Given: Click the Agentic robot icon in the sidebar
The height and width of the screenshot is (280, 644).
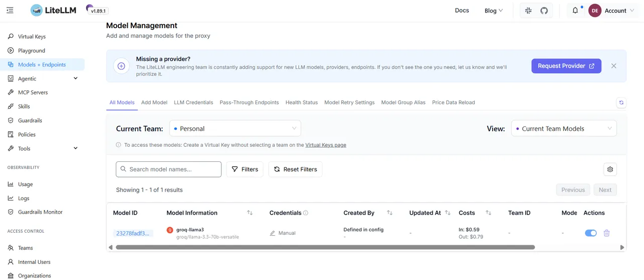Looking at the screenshot, I should pos(11,78).
